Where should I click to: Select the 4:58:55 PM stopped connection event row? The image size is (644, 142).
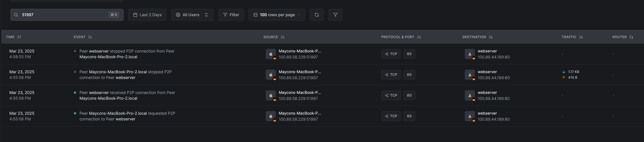point(127,54)
